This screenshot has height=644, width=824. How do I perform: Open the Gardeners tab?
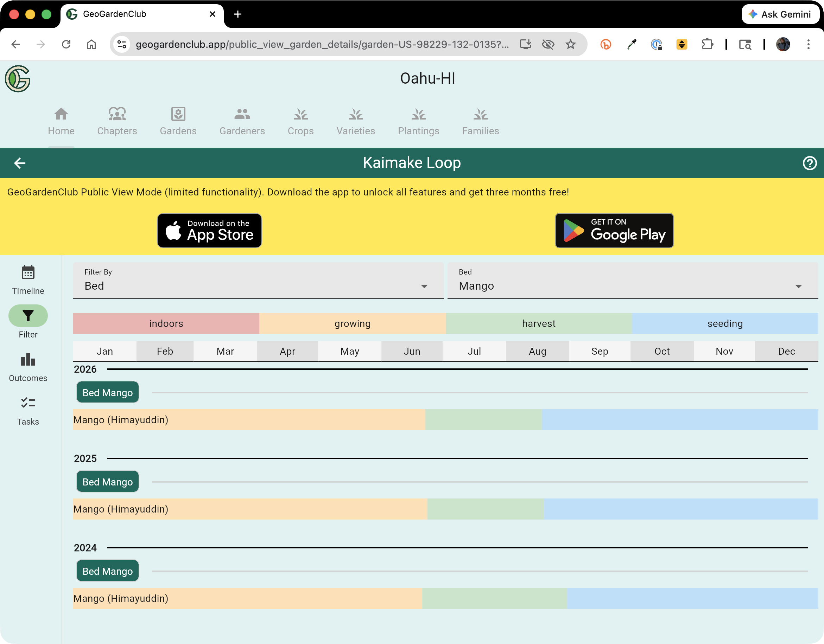click(x=242, y=121)
